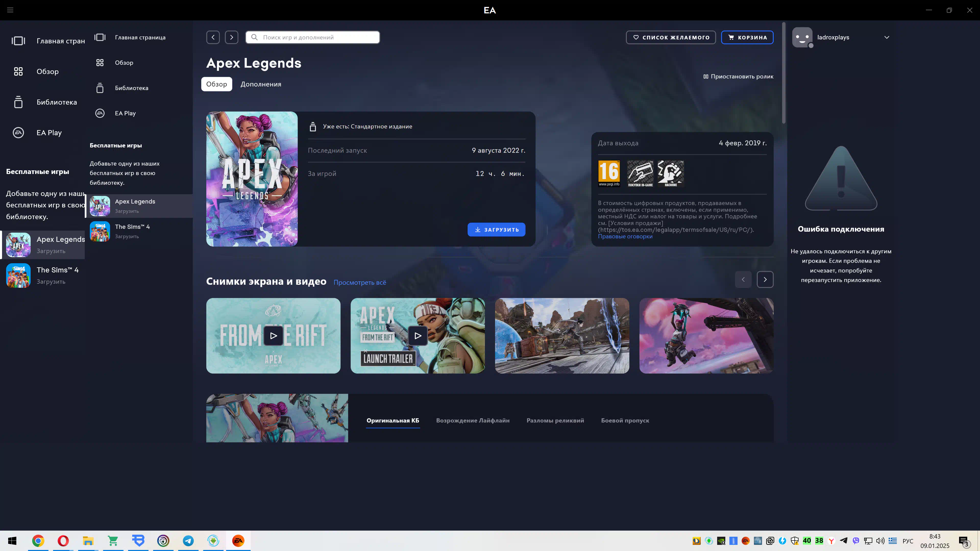Screen dimensions: 980x551
Task: Pause the background video with Приостановить ролик
Action: coord(738,77)
